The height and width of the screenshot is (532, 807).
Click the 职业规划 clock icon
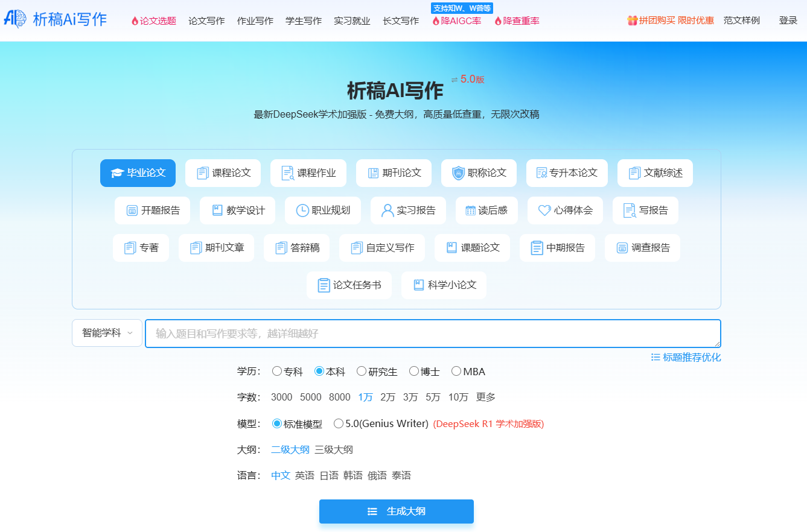coord(302,211)
